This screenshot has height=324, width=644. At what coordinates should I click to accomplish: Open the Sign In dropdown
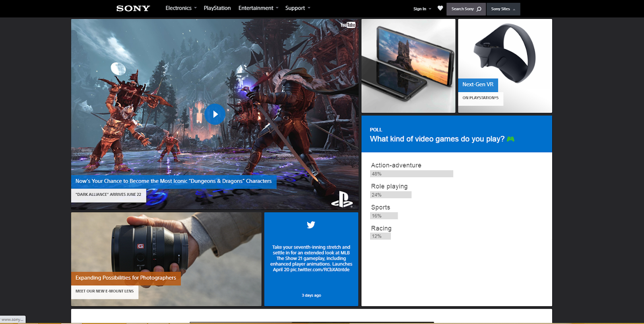(x=422, y=9)
